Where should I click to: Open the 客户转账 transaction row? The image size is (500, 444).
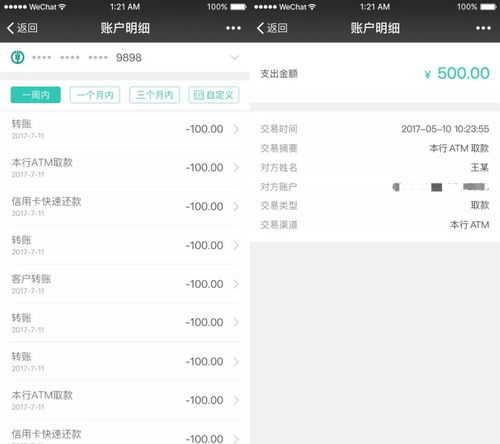click(x=125, y=284)
